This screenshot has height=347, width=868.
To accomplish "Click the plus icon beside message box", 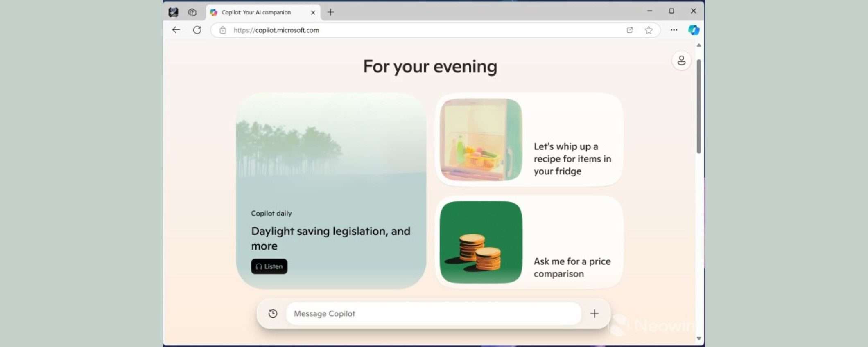I will pos(594,313).
